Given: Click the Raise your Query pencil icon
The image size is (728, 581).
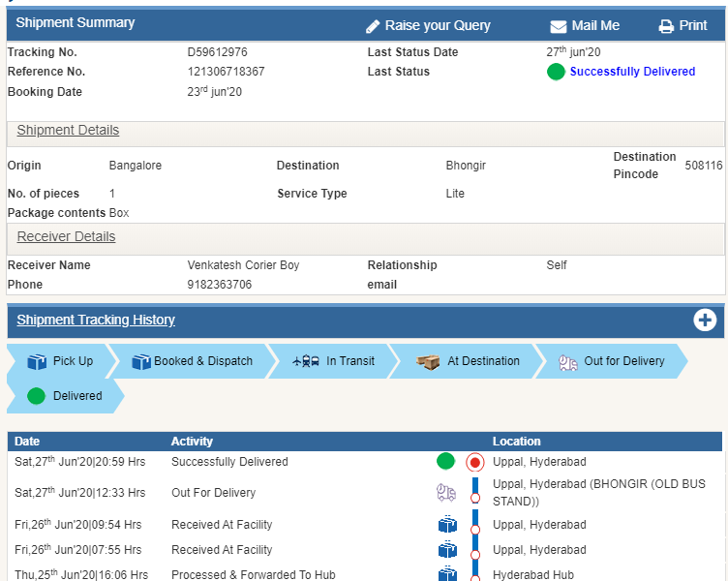Looking at the screenshot, I should tap(373, 26).
